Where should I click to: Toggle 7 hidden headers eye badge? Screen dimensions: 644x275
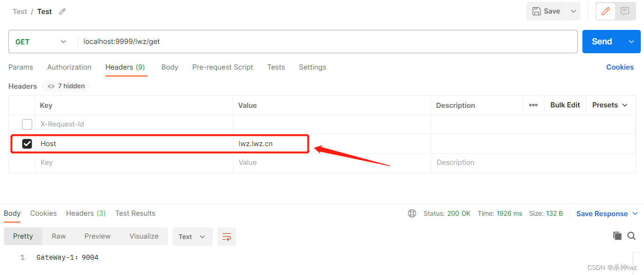pyautogui.click(x=66, y=86)
